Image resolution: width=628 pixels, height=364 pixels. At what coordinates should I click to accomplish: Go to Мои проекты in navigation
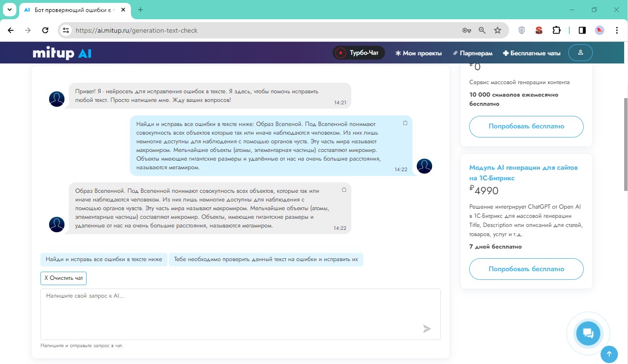click(418, 53)
